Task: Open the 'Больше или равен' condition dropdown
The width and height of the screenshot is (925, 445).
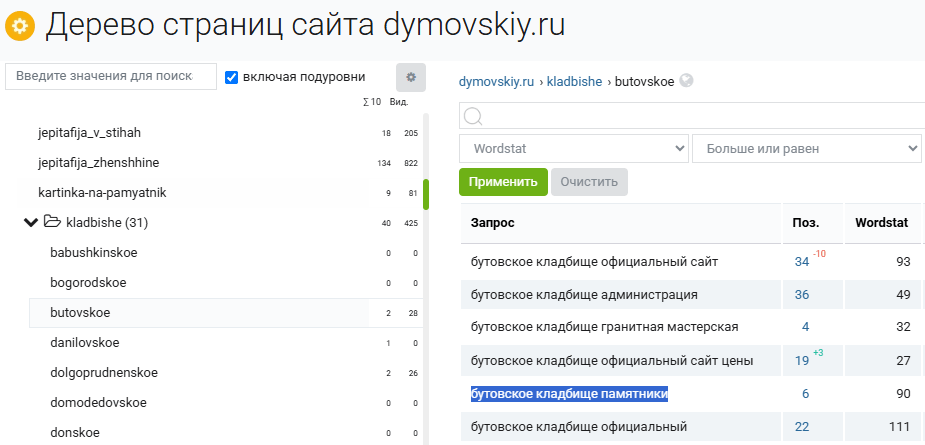Action: (806, 149)
